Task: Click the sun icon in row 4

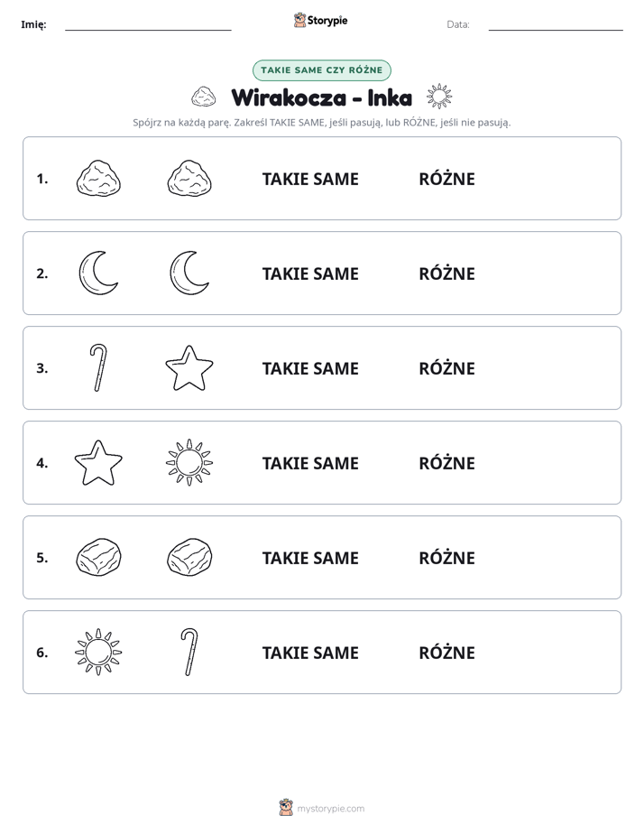Action: pyautogui.click(x=189, y=463)
